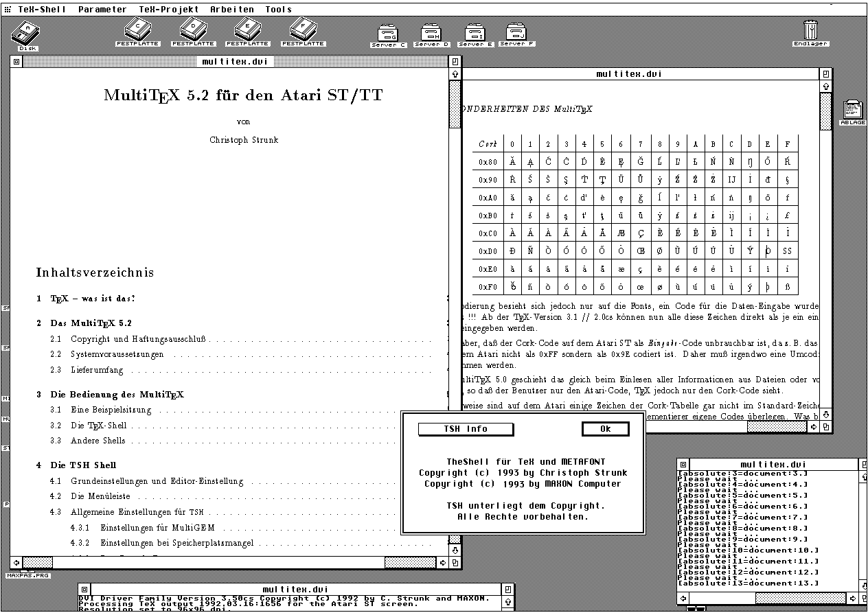Select the FESTPLATTE hard disk icon lettered C
This screenshot has width=868, height=615.
(138, 32)
